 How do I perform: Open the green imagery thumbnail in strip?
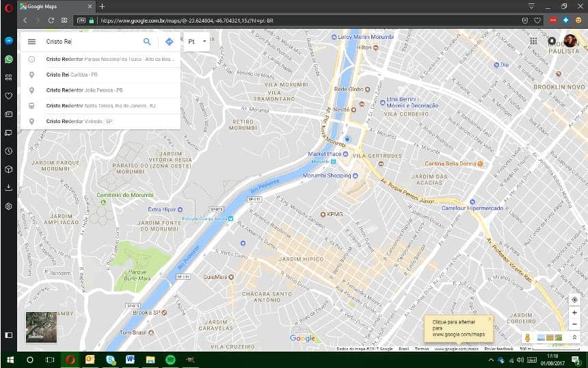[x=559, y=338]
